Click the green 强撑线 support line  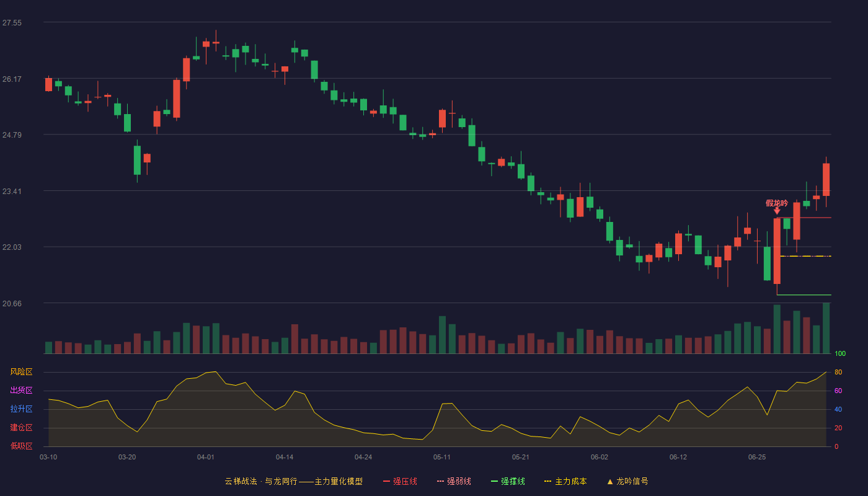[x=804, y=295]
